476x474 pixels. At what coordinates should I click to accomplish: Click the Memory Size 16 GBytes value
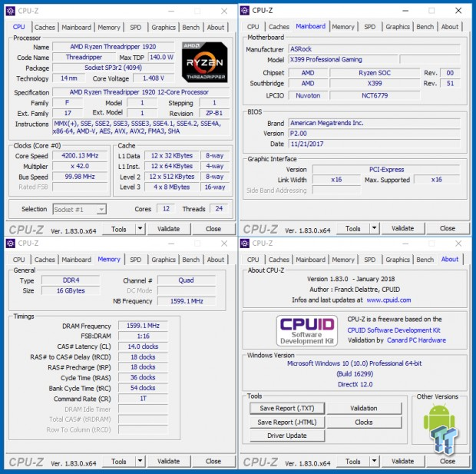pyautogui.click(x=71, y=291)
